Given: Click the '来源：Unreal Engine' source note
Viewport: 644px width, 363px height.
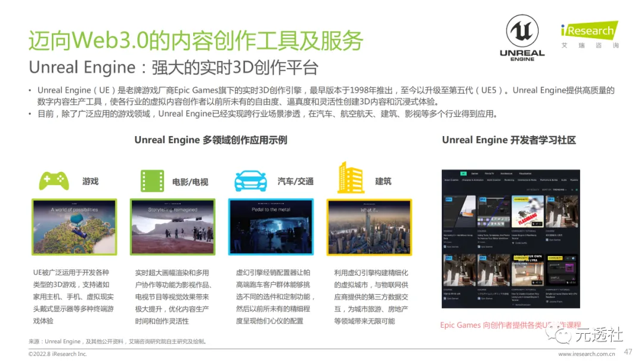Looking at the screenshot, I should click(x=117, y=342).
